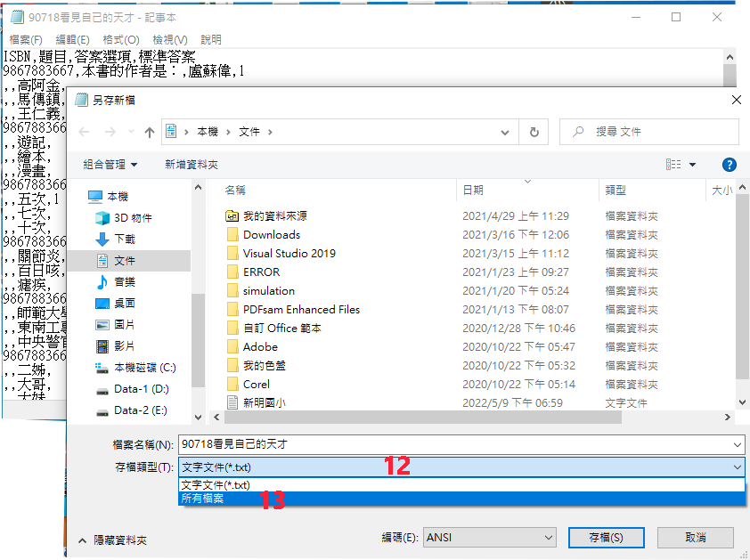
Task: Choose 所有檔案 from type list
Action: (461, 499)
